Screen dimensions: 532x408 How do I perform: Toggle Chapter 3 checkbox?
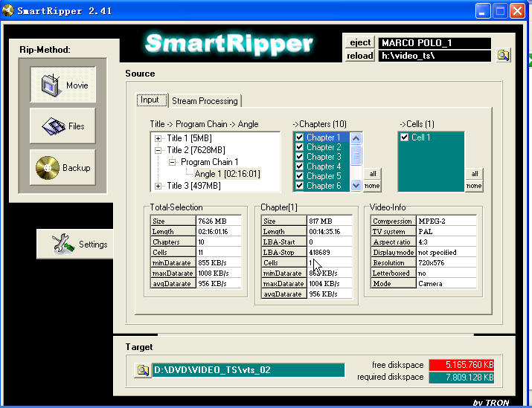point(299,157)
